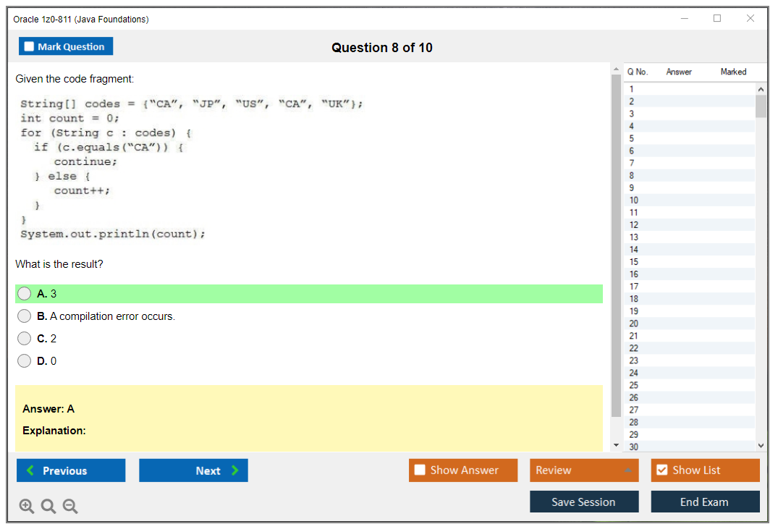Uncheck the Show List checkbox

663,470
